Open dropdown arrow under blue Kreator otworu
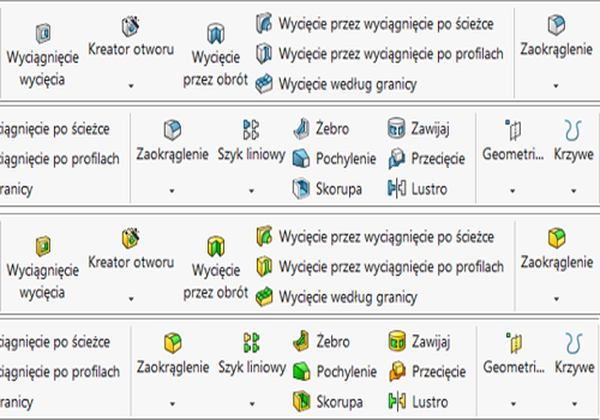Image resolution: width=600 pixels, height=420 pixels. [131, 86]
